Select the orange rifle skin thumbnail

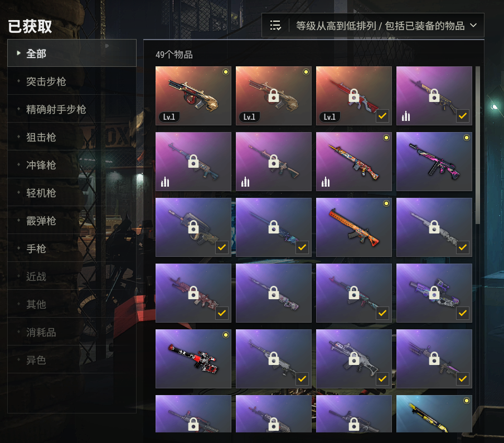tap(354, 227)
